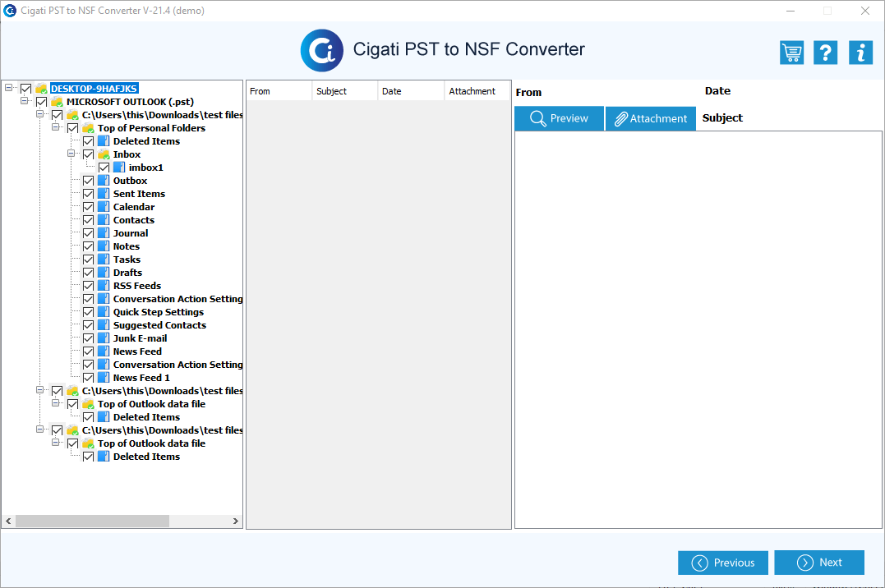Click the Cigati logo in header
The height and width of the screenshot is (588, 885).
click(322, 50)
